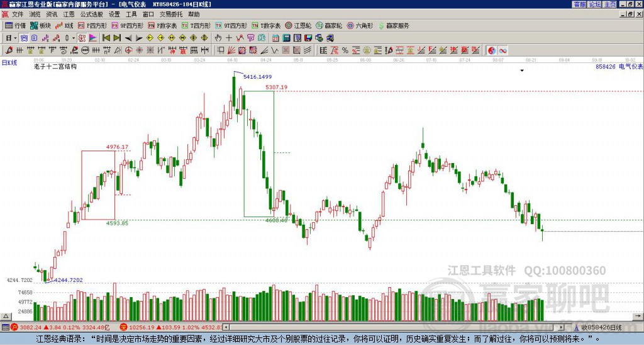Click the 4593.85 green price label
Image resolution: width=644 pixels, height=345 pixels.
click(x=117, y=223)
